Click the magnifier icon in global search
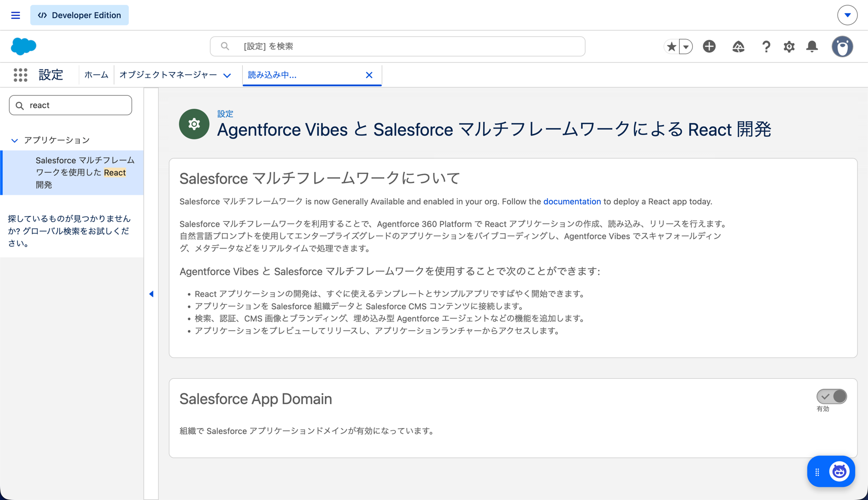Viewport: 868px width, 500px height. [x=225, y=46]
